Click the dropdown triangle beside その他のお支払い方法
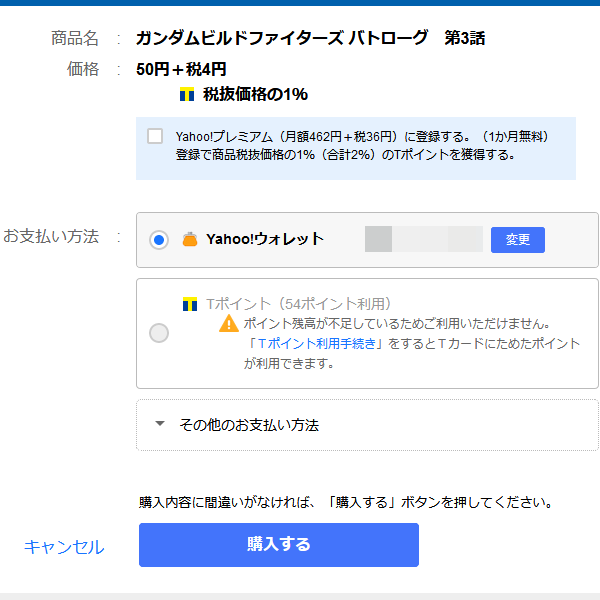Image resolution: width=600 pixels, height=600 pixels. coord(160,424)
